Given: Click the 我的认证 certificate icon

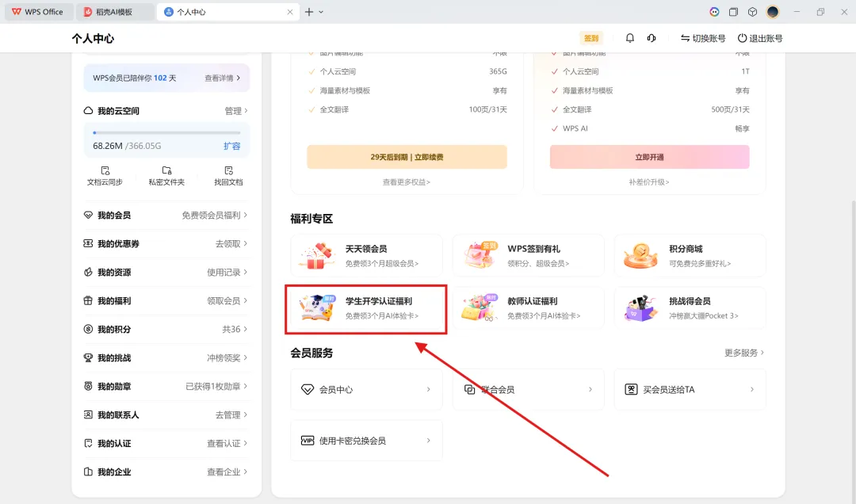Looking at the screenshot, I should (88, 443).
